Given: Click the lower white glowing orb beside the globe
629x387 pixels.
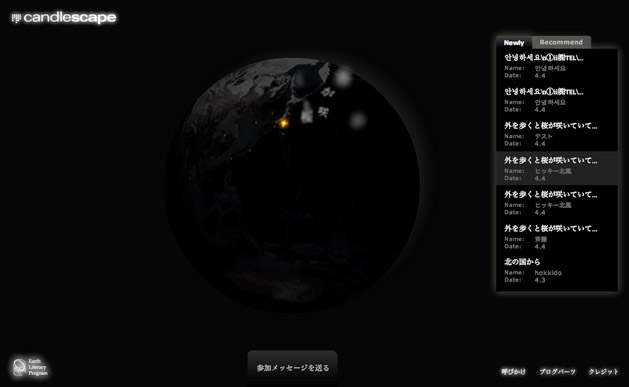Looking at the screenshot, I should point(357,120).
